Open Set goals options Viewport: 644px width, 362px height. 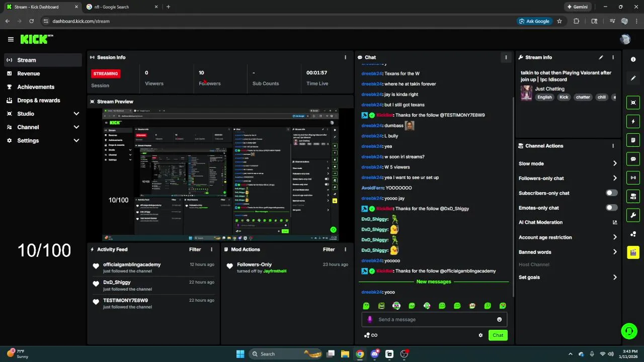pyautogui.click(x=568, y=278)
